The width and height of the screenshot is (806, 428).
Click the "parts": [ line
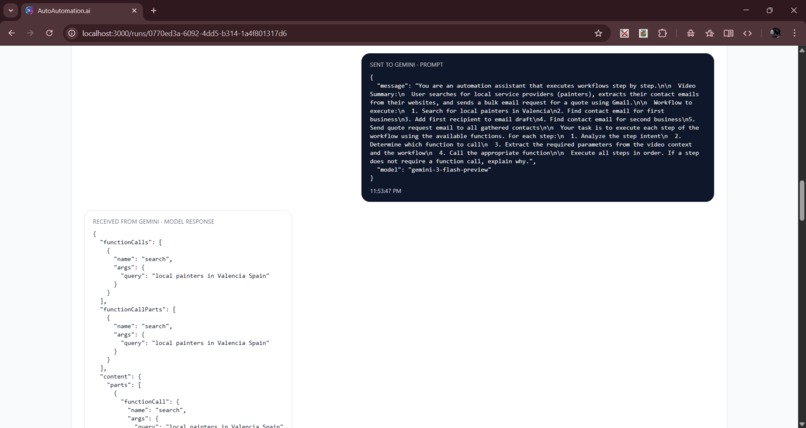click(x=124, y=385)
